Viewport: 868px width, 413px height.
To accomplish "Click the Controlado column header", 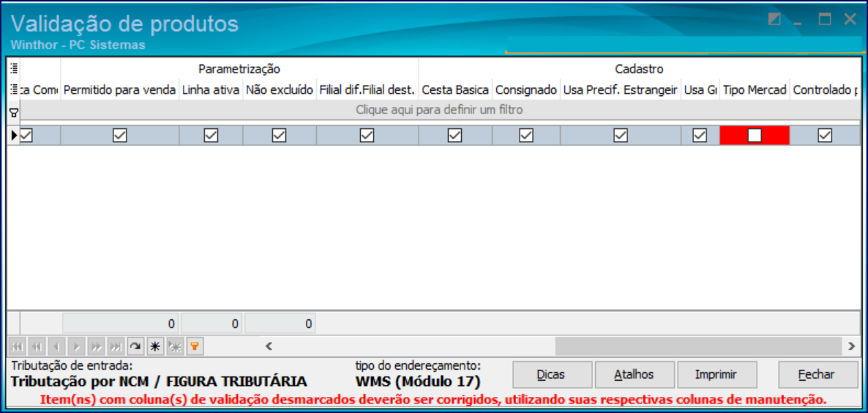I will coord(824,89).
